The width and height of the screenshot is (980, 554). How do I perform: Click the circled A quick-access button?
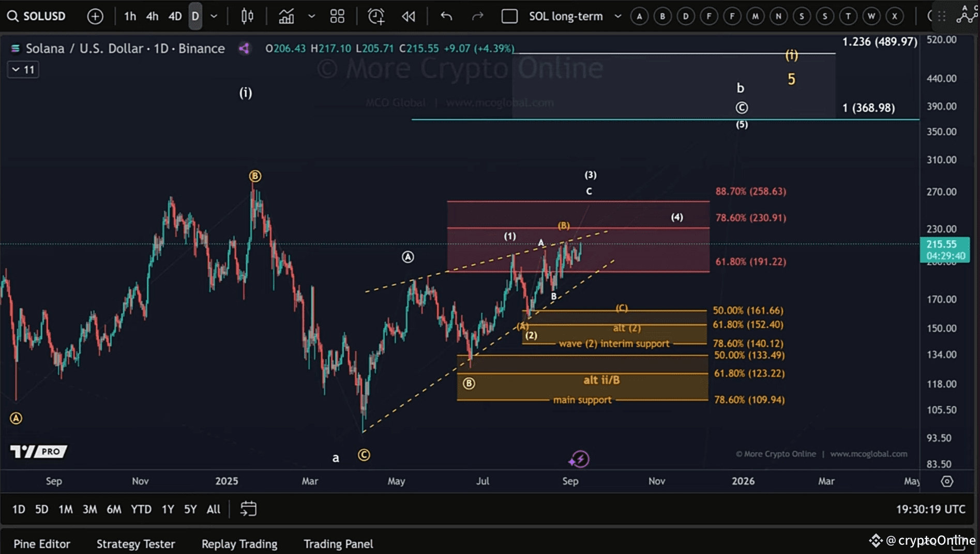coord(639,17)
